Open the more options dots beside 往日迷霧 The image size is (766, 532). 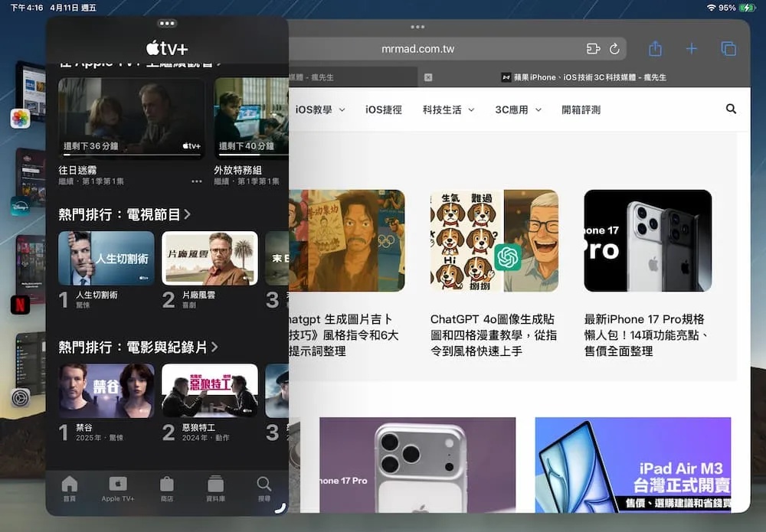click(x=196, y=181)
